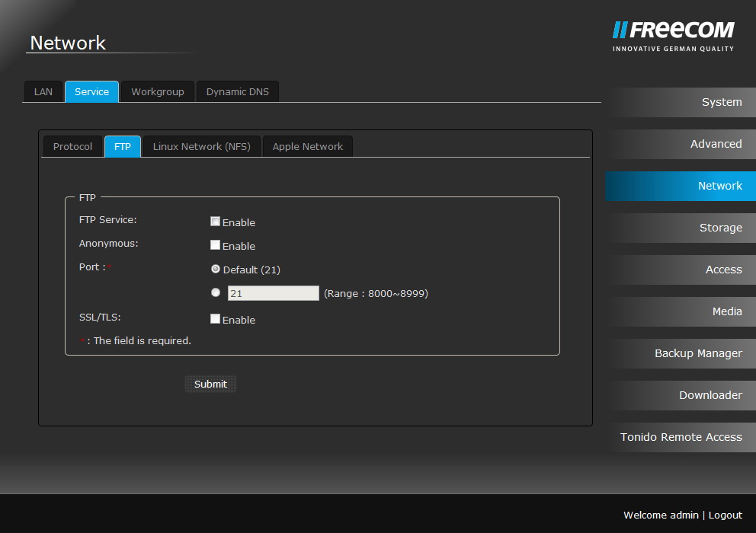Enable the FTP Service checkbox

215,222
